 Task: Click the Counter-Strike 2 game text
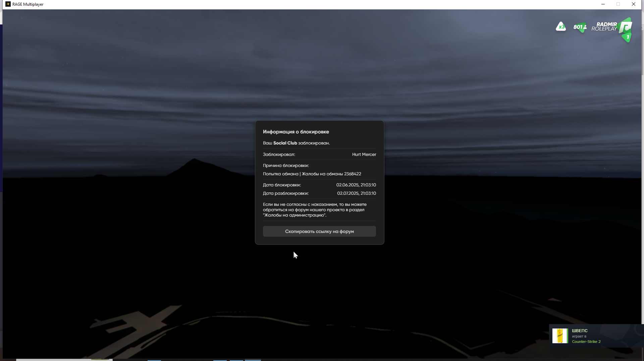586,342
